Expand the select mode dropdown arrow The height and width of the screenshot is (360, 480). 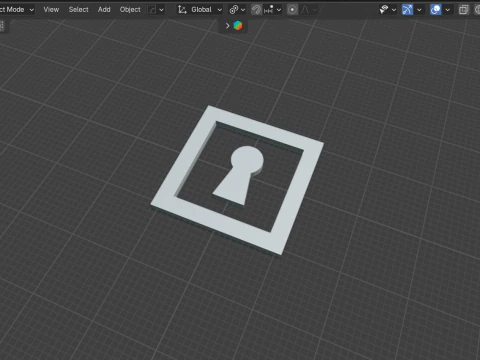(161, 10)
